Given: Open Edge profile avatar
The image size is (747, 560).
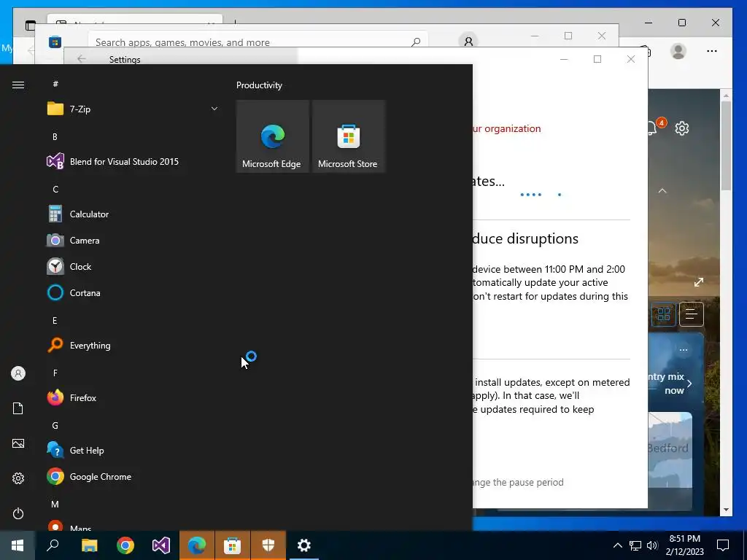Looking at the screenshot, I should click(678, 51).
